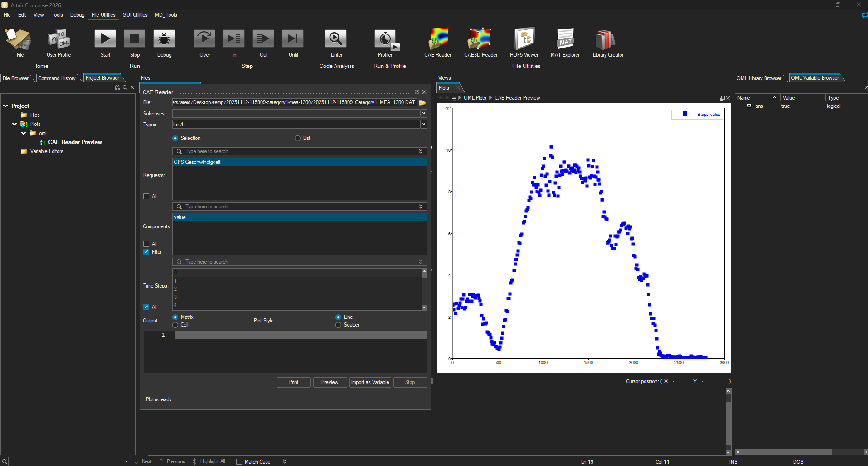The width and height of the screenshot is (868, 466).
Task: Click the Debug bug icon
Action: click(164, 39)
